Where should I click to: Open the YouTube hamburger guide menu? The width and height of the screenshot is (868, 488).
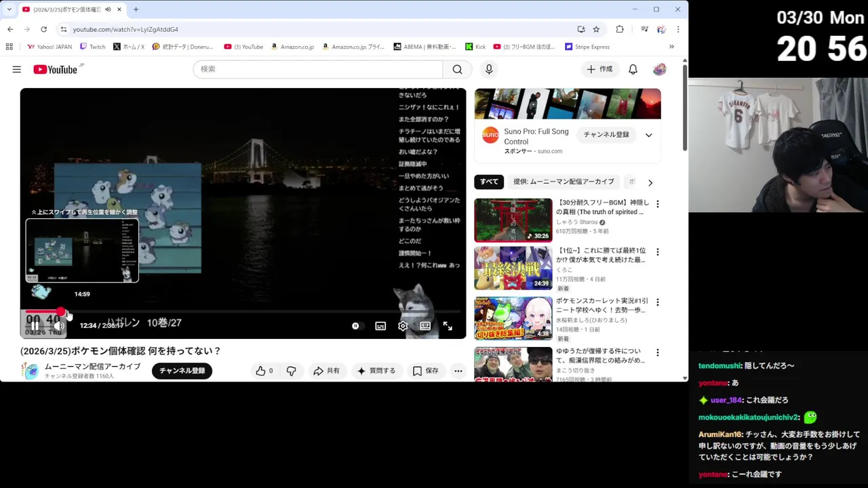tap(17, 69)
